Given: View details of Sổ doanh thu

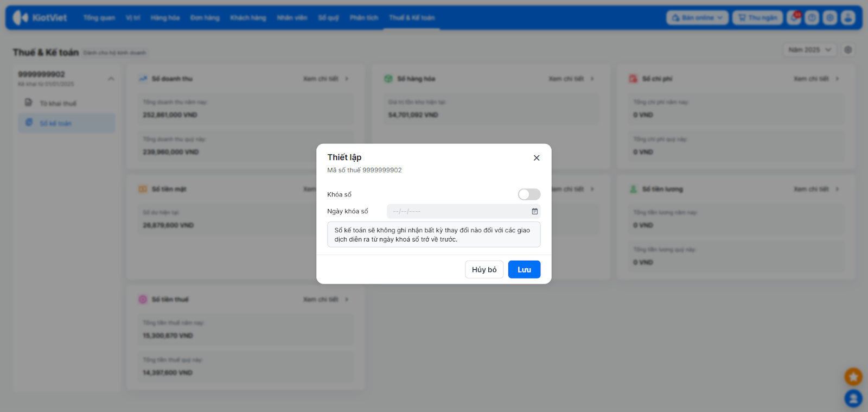Looking at the screenshot, I should pos(325,79).
